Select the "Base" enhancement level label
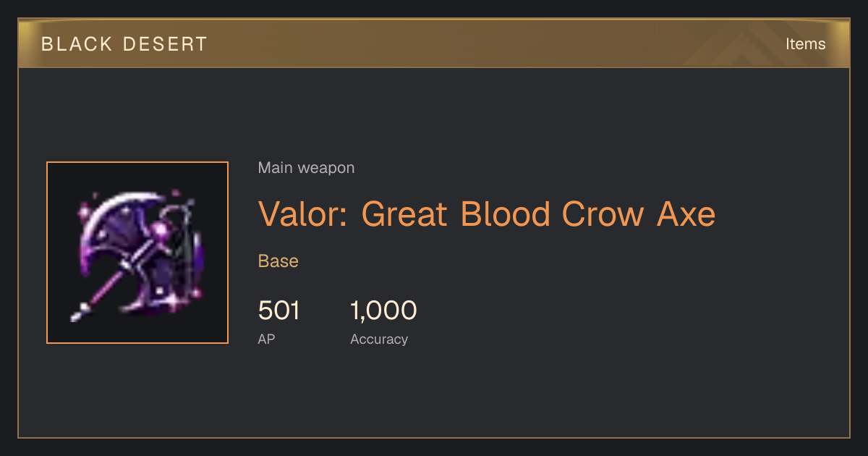The width and height of the screenshot is (868, 456). point(278,261)
